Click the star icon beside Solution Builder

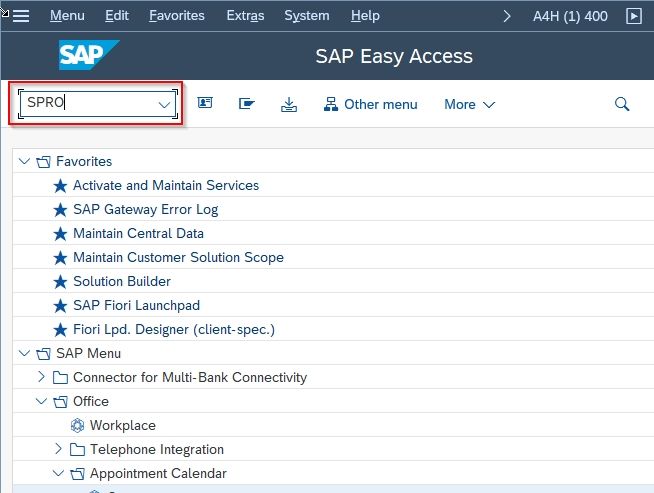coord(60,282)
